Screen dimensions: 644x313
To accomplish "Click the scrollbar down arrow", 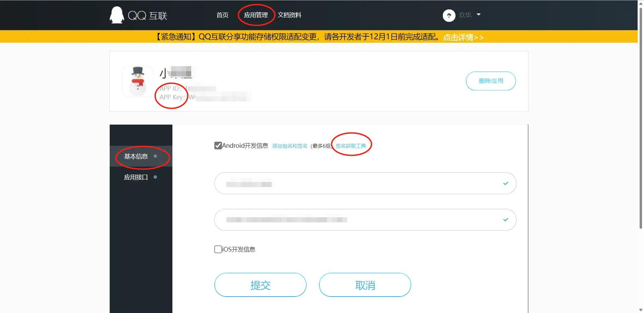I will coord(640,310).
